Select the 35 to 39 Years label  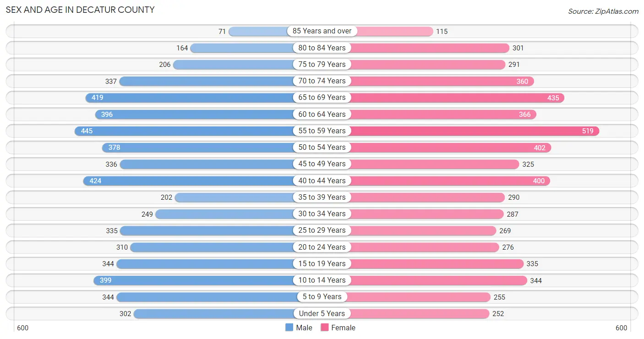click(x=322, y=197)
